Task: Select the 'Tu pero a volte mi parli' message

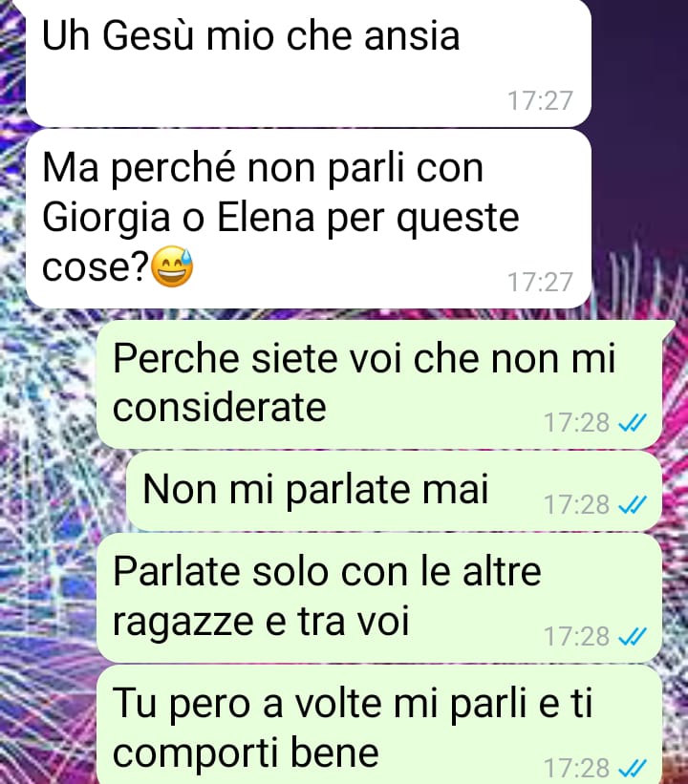Action: 379,725
